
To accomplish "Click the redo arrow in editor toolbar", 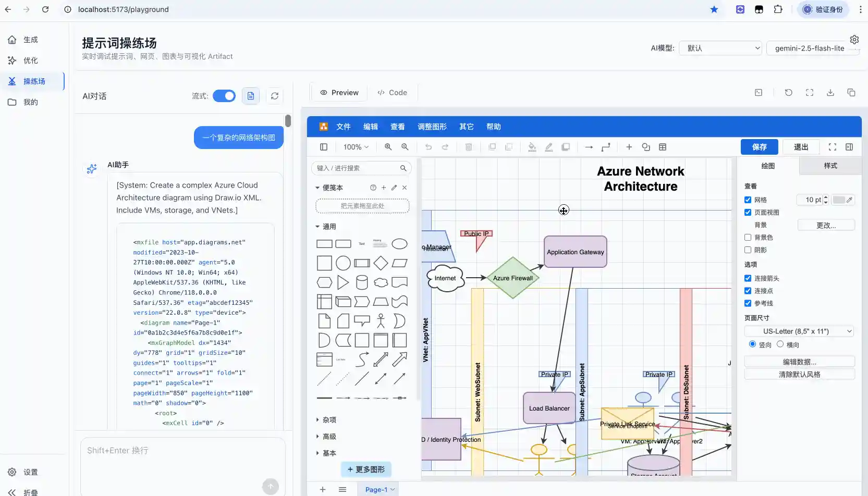I will pyautogui.click(x=445, y=147).
